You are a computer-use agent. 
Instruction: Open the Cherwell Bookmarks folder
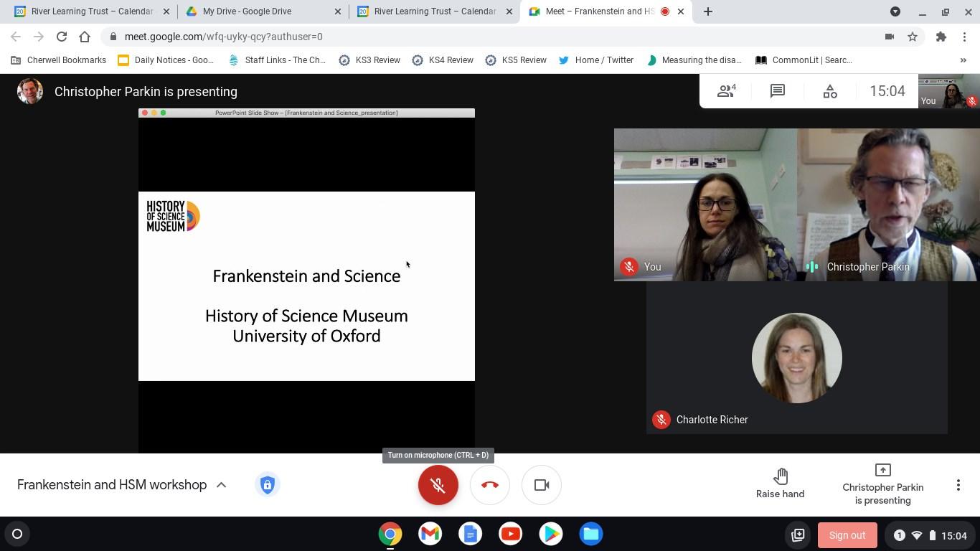[58, 60]
